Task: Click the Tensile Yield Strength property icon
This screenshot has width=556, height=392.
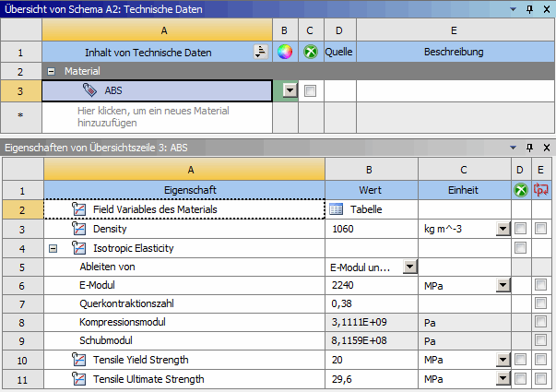Action: pyautogui.click(x=78, y=360)
